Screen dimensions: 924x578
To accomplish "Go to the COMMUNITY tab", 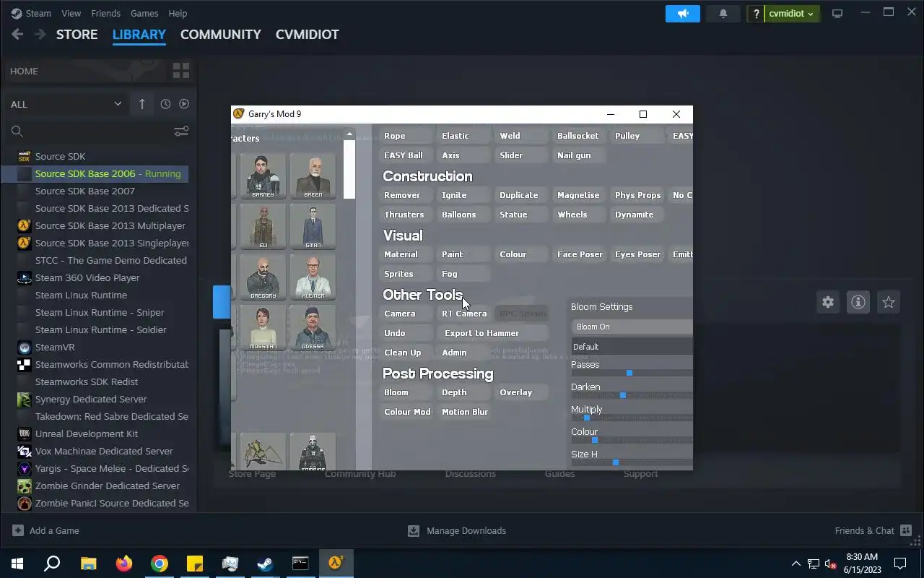I will [x=220, y=34].
